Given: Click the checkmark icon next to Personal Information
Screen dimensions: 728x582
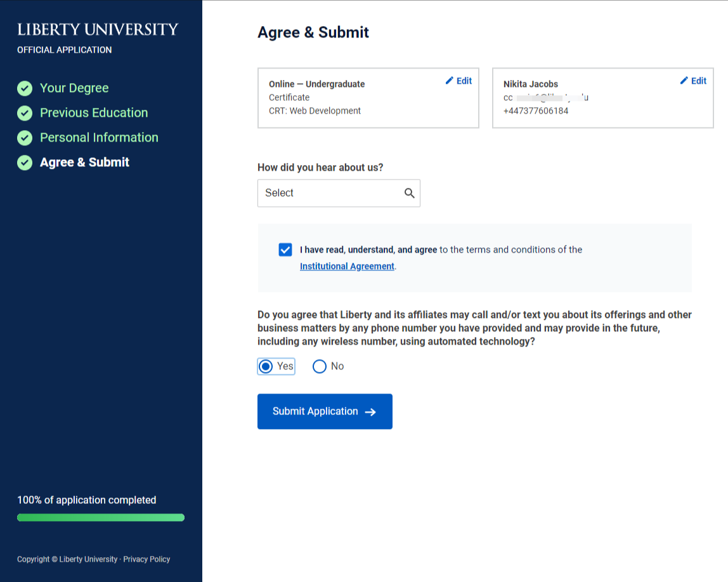Looking at the screenshot, I should click(25, 138).
